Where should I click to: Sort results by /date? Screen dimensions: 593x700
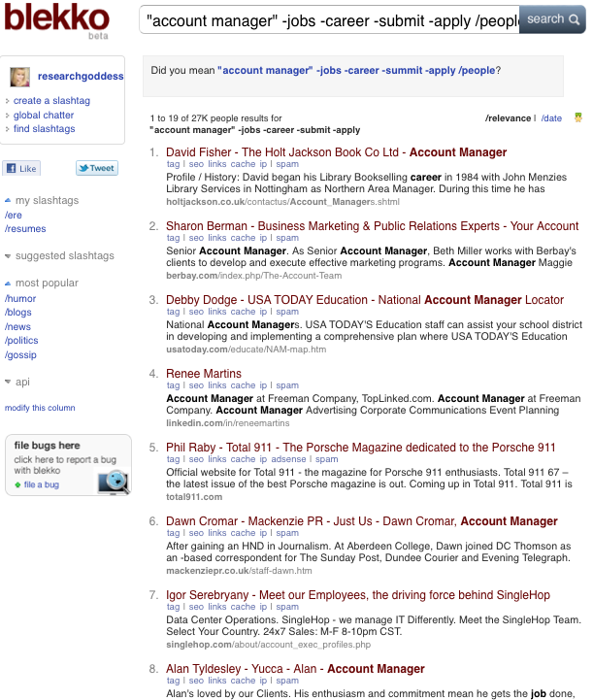pyautogui.click(x=551, y=117)
